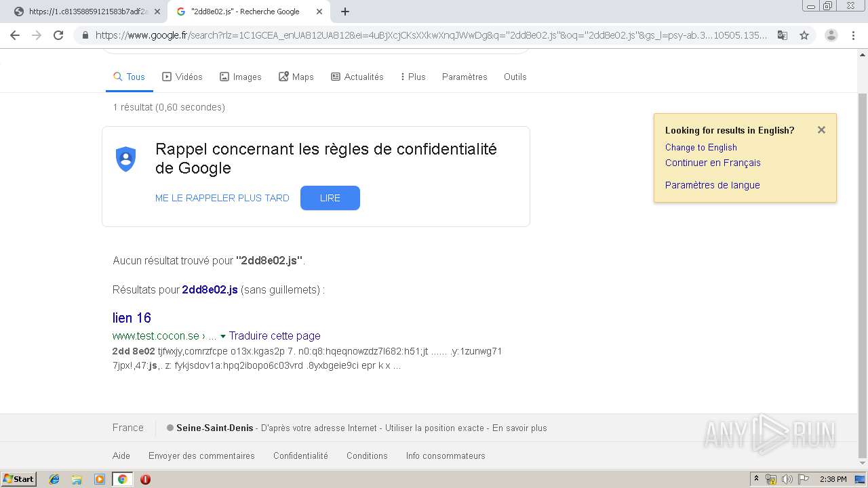This screenshot has height=488, width=868.
Task: Click the privacy shield icon
Action: (x=125, y=159)
